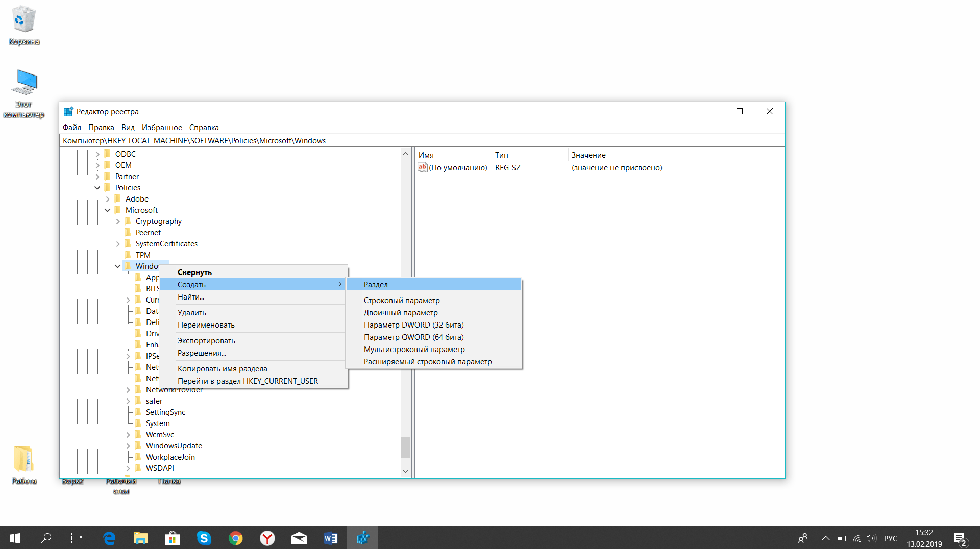The width and height of the screenshot is (980, 549).
Task: Click the tree panel vertical scrollbar
Action: (x=405, y=447)
